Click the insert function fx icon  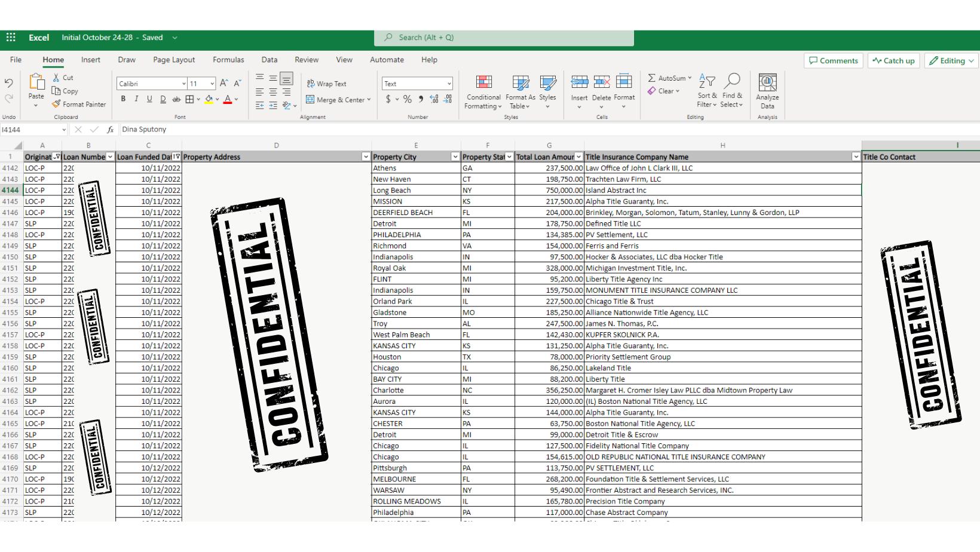[x=111, y=130]
